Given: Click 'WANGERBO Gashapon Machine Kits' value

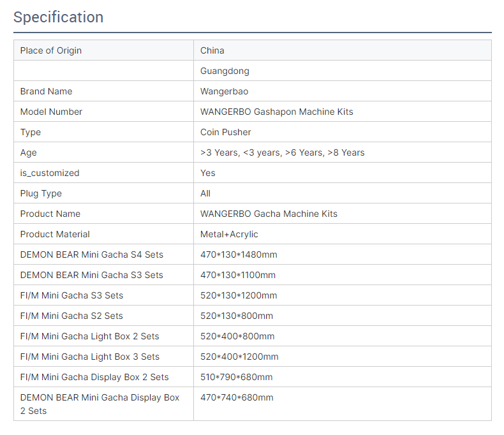Looking at the screenshot, I should tap(277, 112).
